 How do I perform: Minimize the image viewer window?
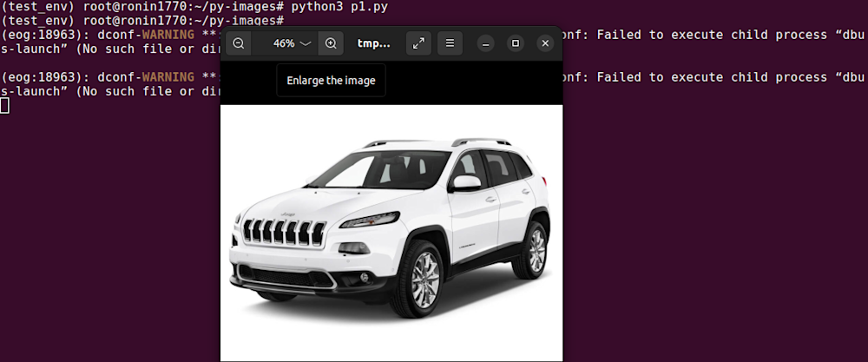click(485, 43)
